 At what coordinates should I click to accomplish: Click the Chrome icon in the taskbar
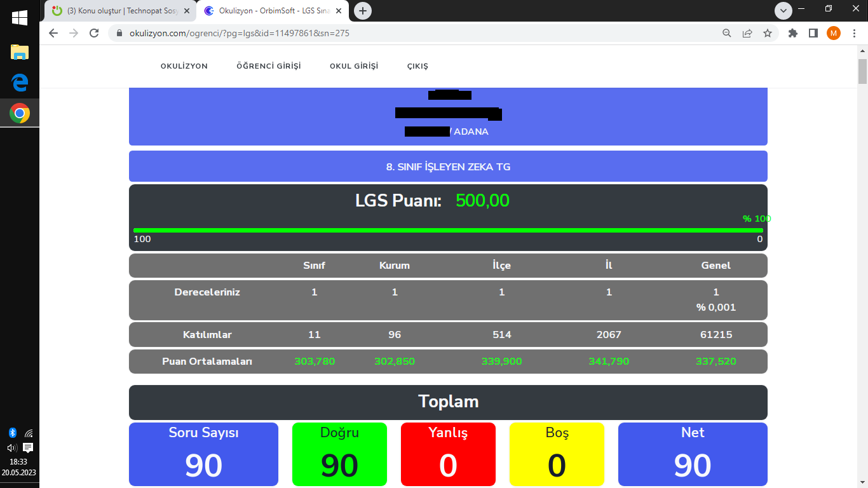point(19,114)
